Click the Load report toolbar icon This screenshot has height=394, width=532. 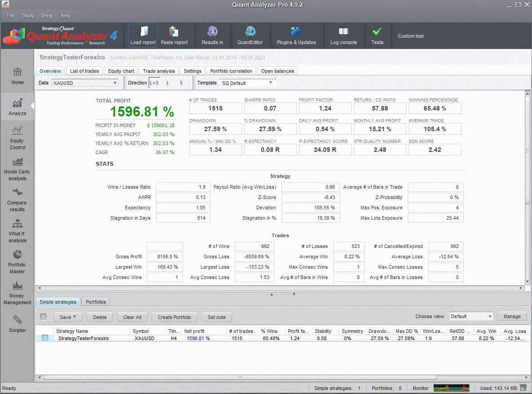pos(143,32)
